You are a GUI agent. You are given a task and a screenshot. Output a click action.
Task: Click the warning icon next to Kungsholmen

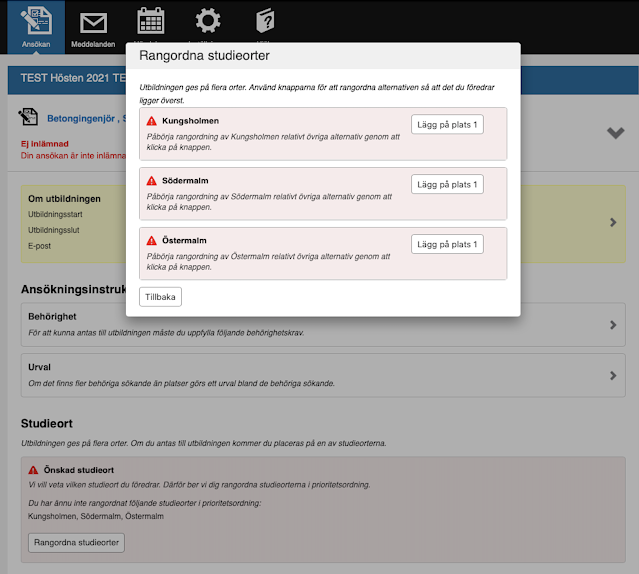(151, 121)
